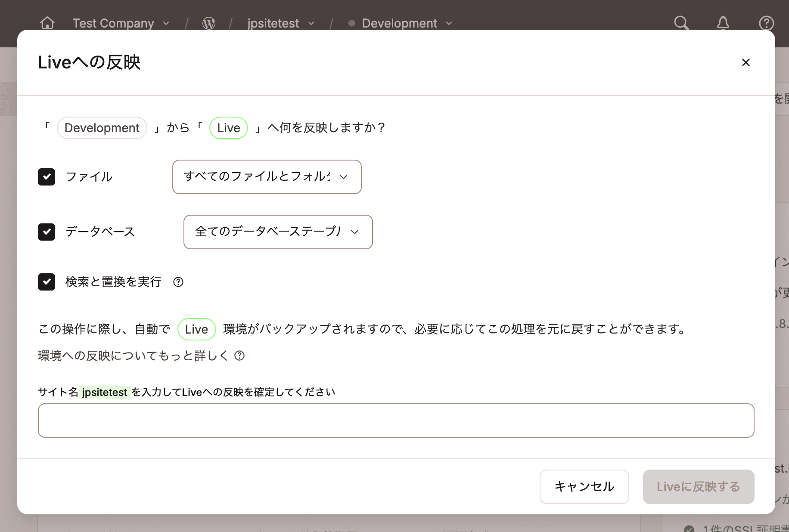Image resolution: width=789 pixels, height=532 pixels.
Task: Open search from the top bar
Action: pyautogui.click(x=681, y=23)
